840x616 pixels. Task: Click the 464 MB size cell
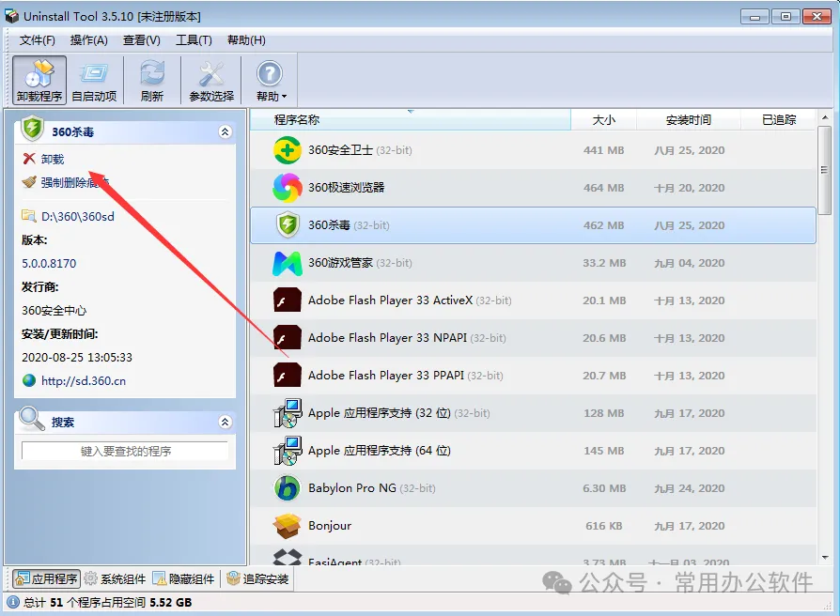point(604,188)
